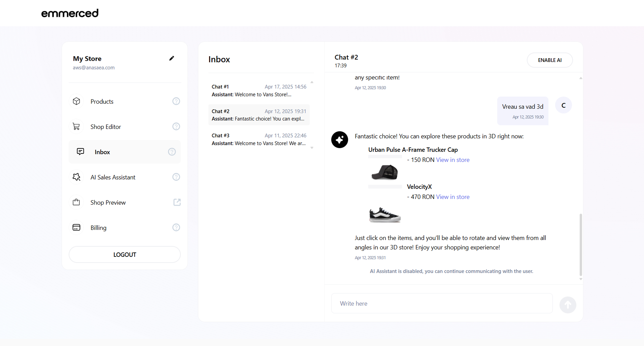Open the AI Sales Assistant section
The height and width of the screenshot is (346, 644).
click(113, 177)
